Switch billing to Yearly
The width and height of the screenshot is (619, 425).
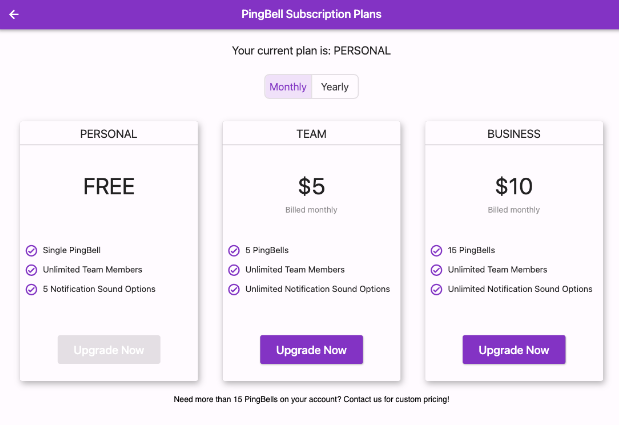tap(335, 86)
